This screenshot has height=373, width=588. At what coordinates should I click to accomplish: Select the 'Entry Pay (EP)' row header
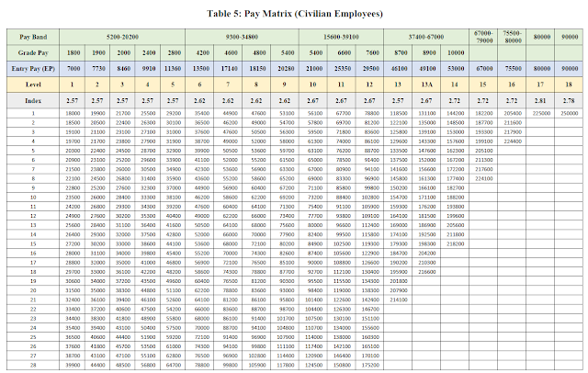coord(33,69)
